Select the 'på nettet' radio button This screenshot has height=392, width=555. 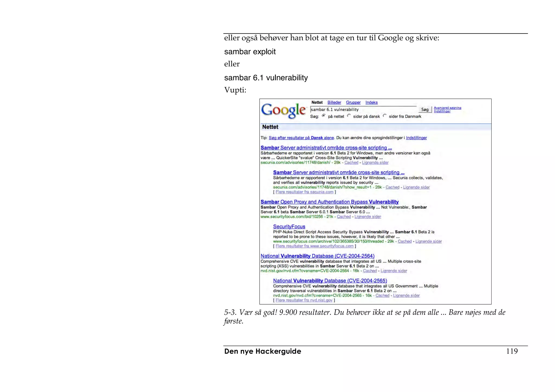coord(324,116)
